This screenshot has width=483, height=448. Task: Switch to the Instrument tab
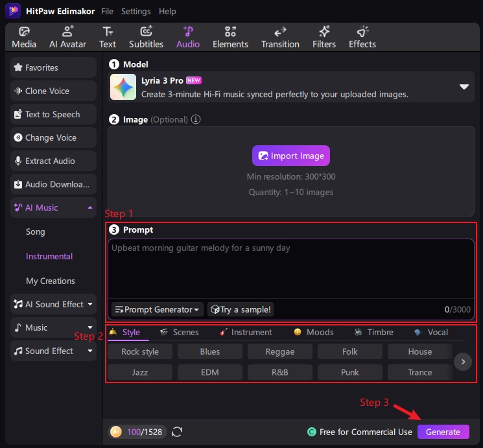pyautogui.click(x=246, y=332)
